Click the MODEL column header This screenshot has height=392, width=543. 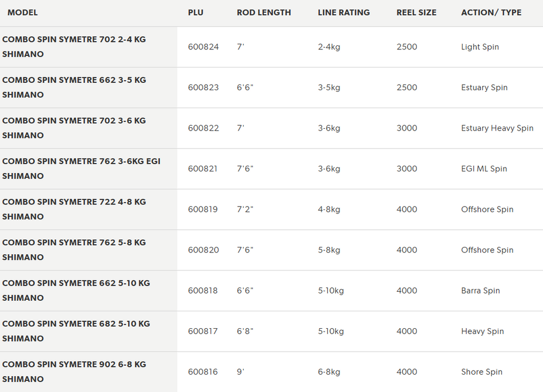(x=22, y=12)
